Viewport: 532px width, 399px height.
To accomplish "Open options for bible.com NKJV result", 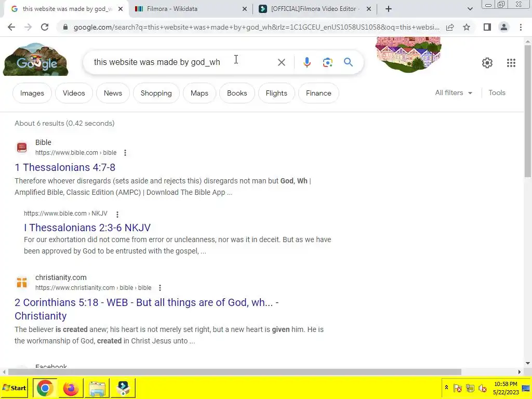I will click(x=117, y=214).
